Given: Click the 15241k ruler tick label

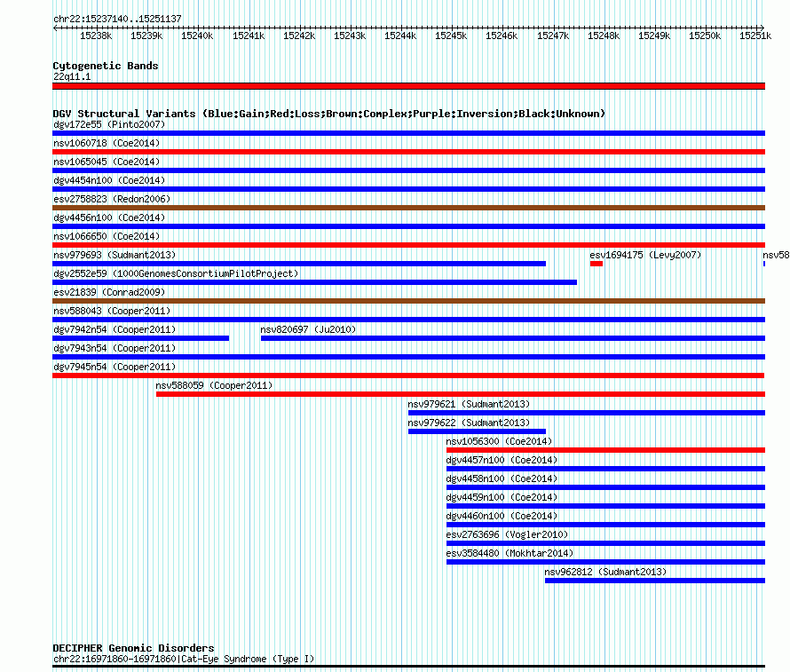Looking at the screenshot, I should (249, 36).
